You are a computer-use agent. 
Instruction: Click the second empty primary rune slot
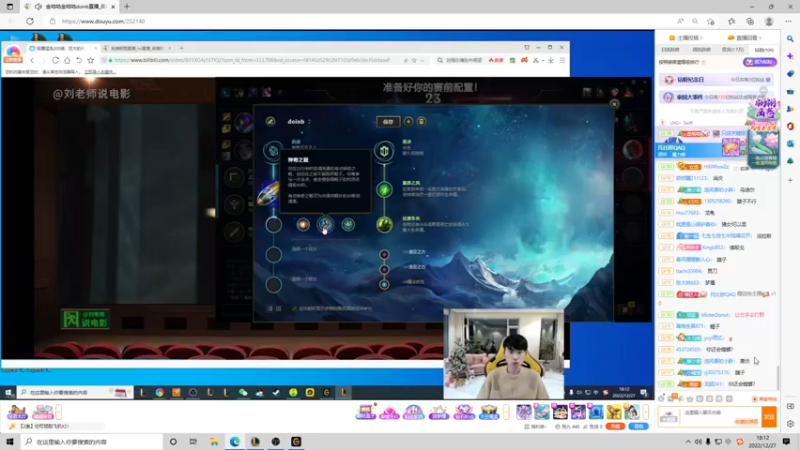(x=273, y=255)
